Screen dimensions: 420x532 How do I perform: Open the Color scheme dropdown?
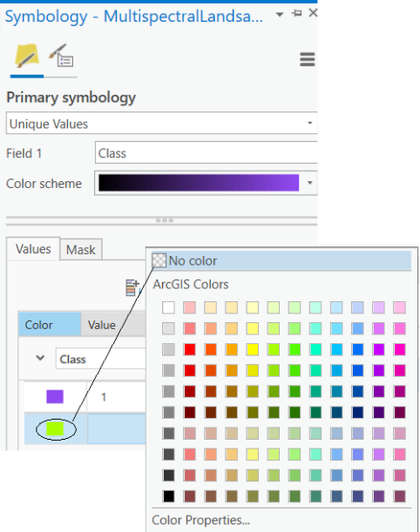(x=206, y=183)
